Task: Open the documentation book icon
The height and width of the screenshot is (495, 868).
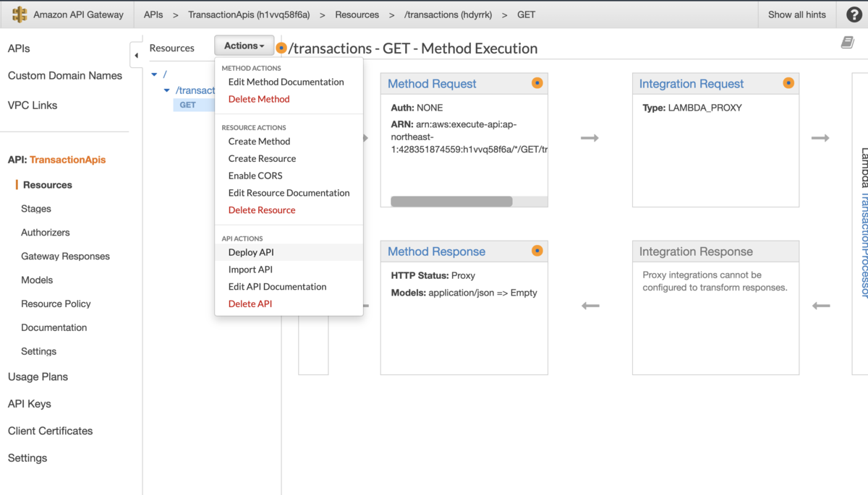Action: click(847, 43)
